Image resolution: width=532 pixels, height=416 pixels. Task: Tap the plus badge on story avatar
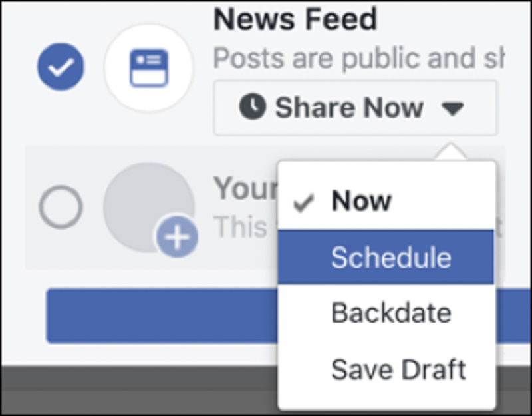click(177, 238)
